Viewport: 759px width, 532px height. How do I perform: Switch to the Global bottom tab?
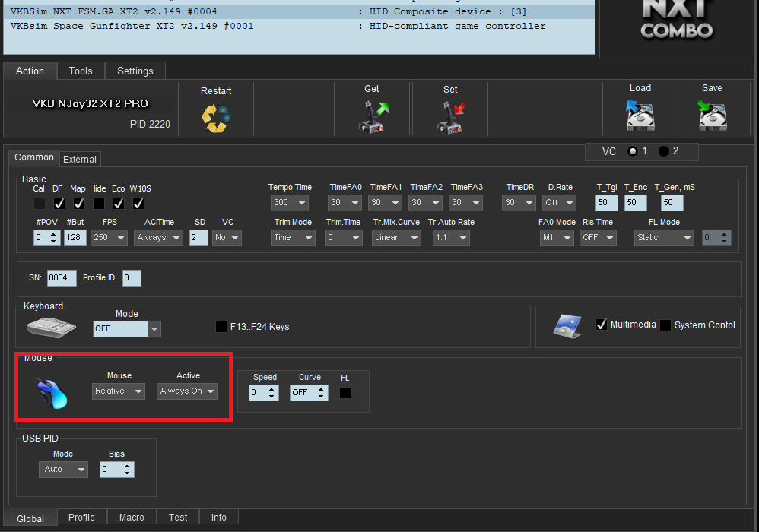30,518
